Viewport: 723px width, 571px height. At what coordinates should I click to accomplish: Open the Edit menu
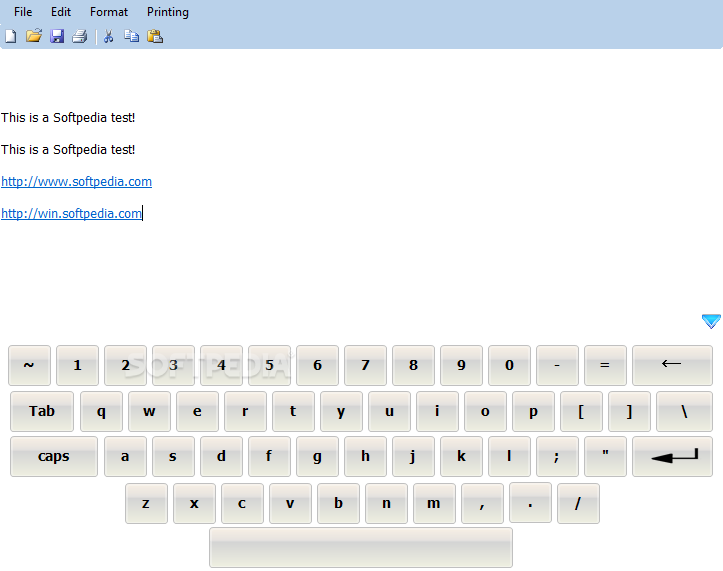[61, 12]
